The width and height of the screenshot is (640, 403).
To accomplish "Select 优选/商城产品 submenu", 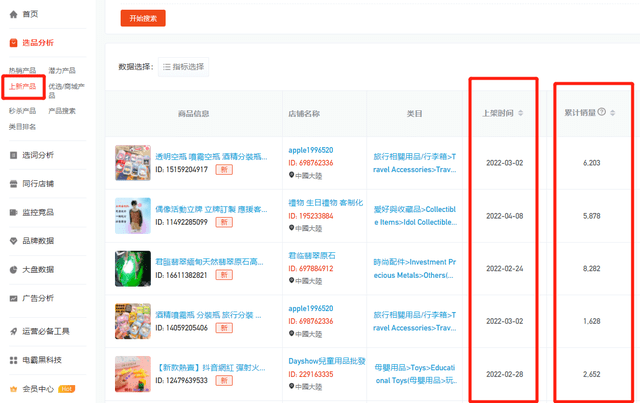I will (67, 91).
